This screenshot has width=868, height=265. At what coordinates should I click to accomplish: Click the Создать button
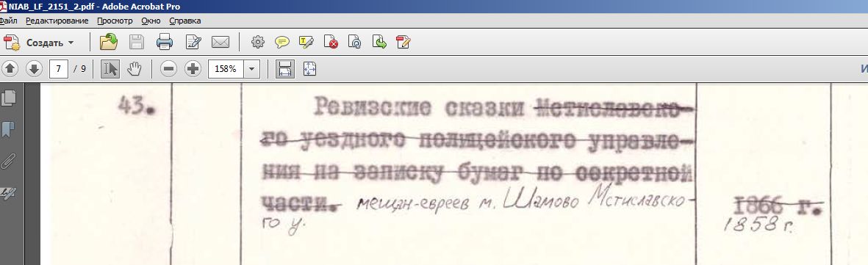pyautogui.click(x=39, y=43)
